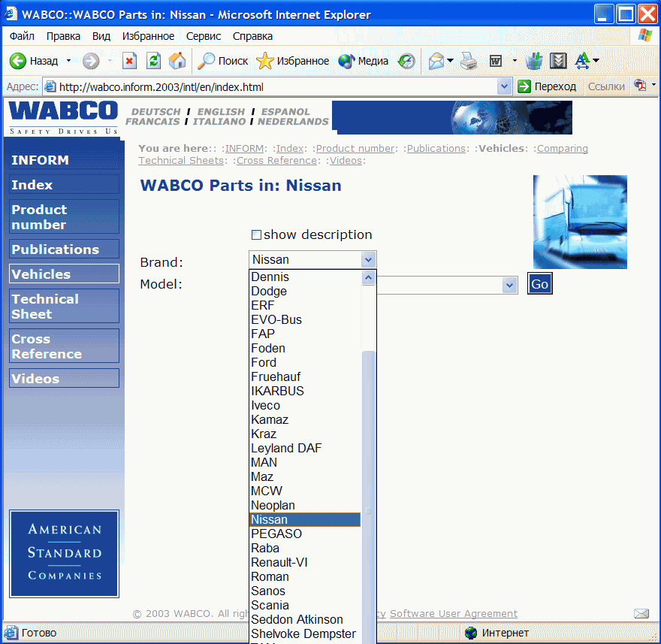Open the Файл menu
This screenshot has height=644, width=661.
[x=22, y=36]
